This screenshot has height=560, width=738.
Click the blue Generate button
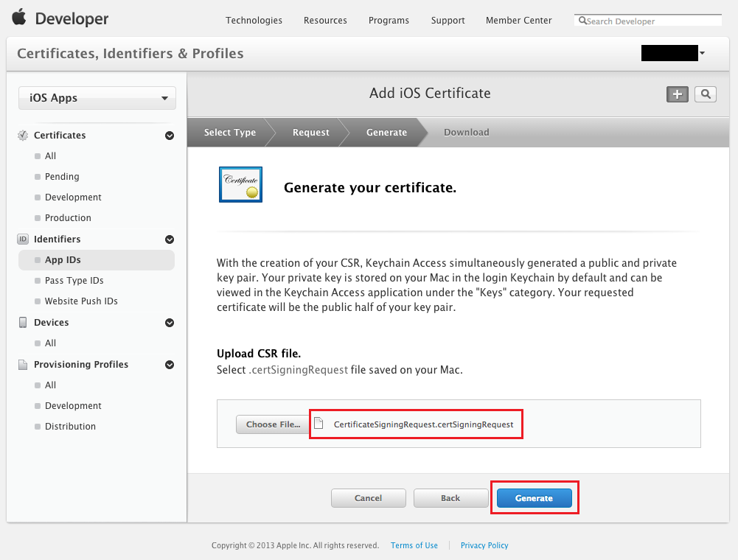tap(535, 498)
